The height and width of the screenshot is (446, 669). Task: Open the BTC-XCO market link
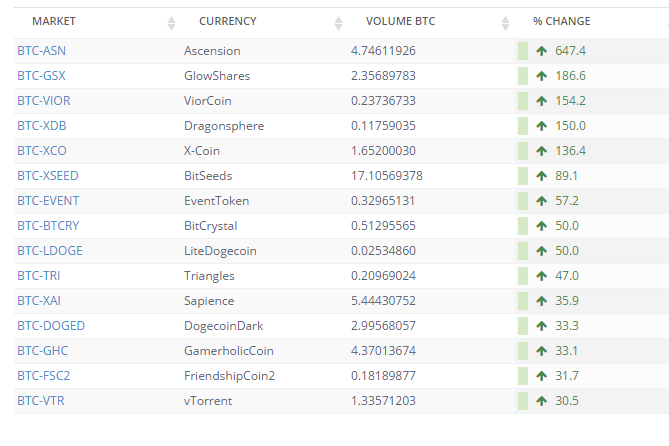pos(42,151)
